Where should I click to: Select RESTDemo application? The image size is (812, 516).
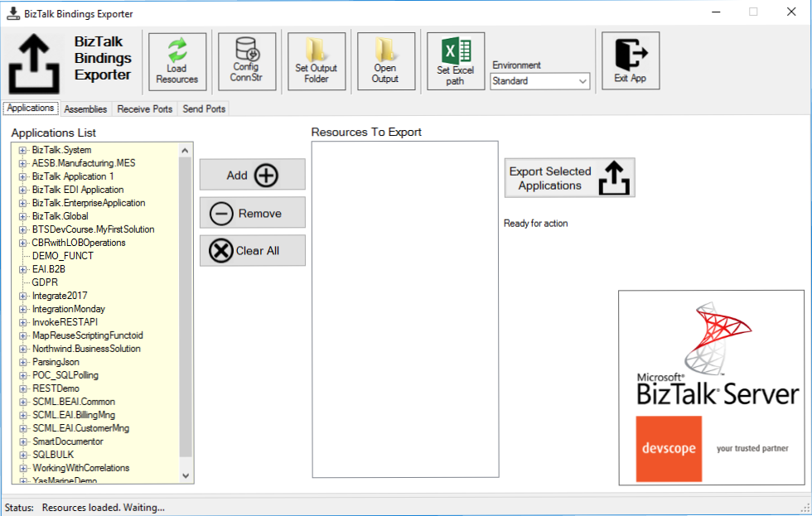(56, 388)
